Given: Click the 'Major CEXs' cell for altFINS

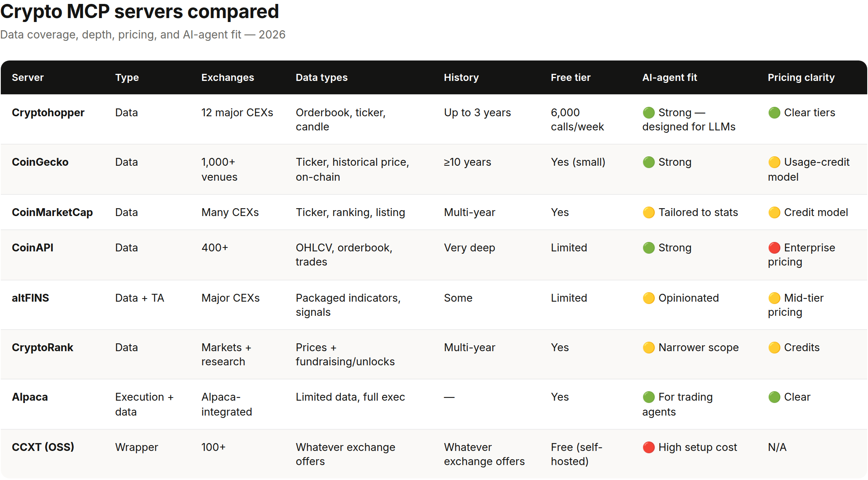Looking at the screenshot, I should 230,298.
